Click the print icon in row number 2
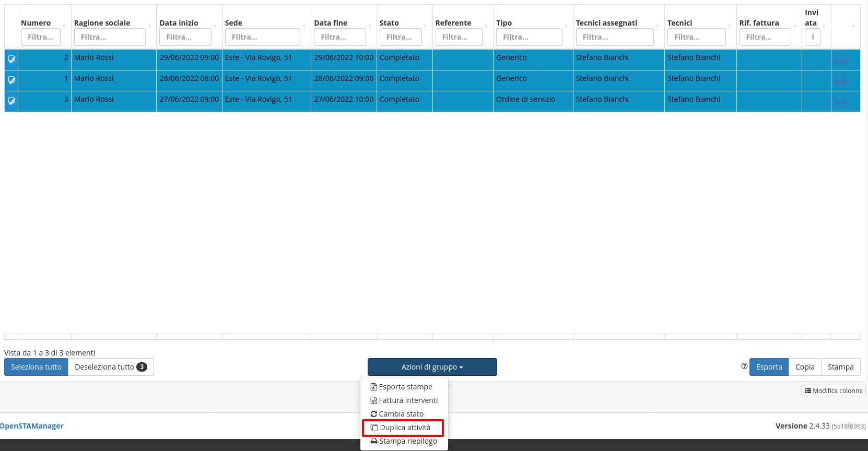The height and width of the screenshot is (451, 868). pyautogui.click(x=840, y=60)
